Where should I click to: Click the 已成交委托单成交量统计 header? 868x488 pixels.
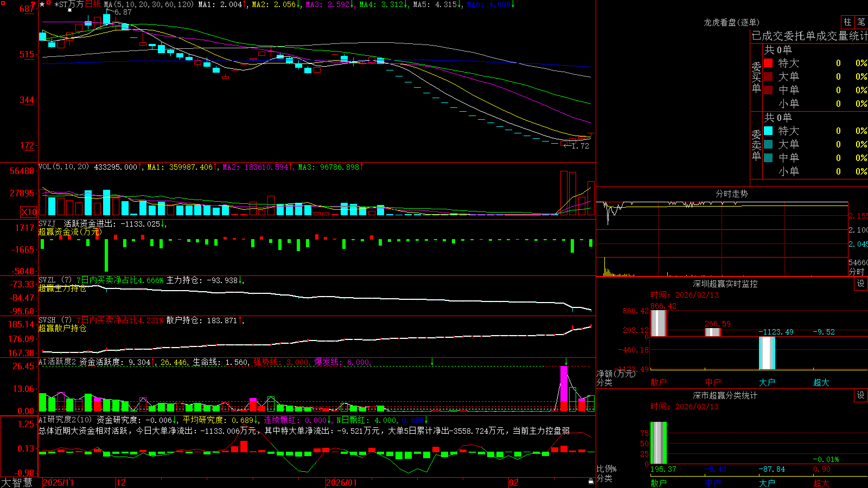(x=809, y=36)
